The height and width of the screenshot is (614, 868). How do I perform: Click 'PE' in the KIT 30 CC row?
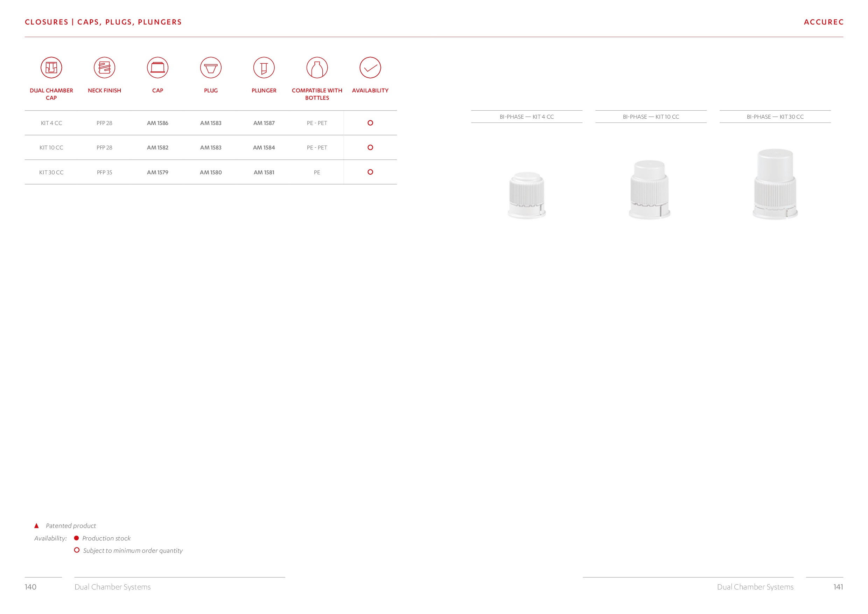pos(317,173)
